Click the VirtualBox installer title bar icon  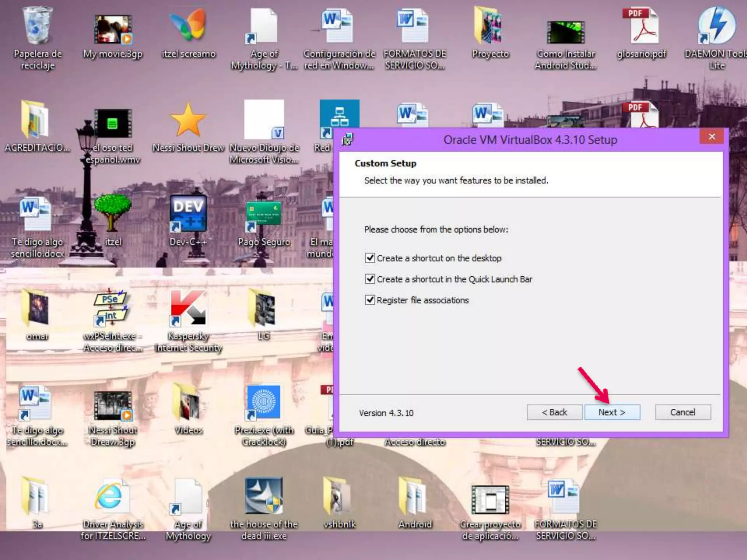pos(347,139)
